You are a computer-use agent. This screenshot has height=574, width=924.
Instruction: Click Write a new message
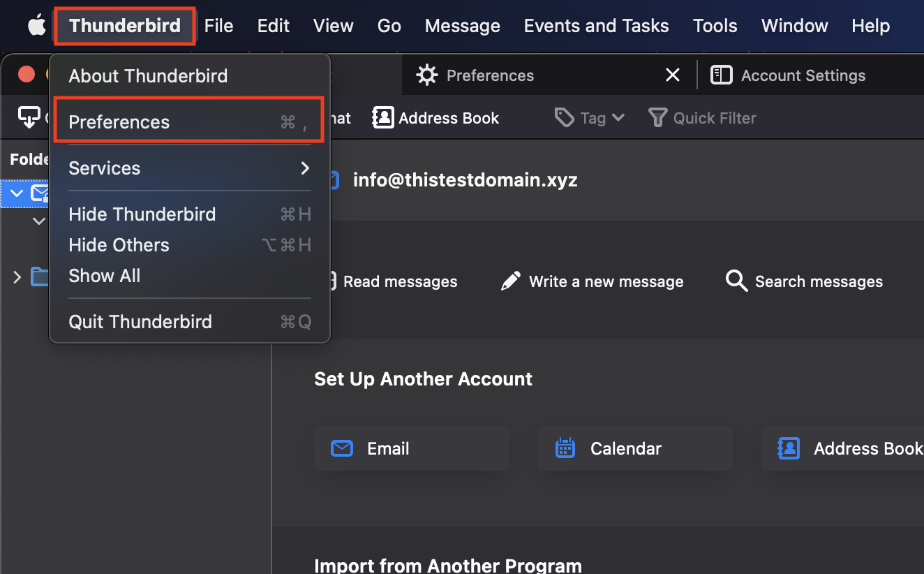pyautogui.click(x=592, y=281)
